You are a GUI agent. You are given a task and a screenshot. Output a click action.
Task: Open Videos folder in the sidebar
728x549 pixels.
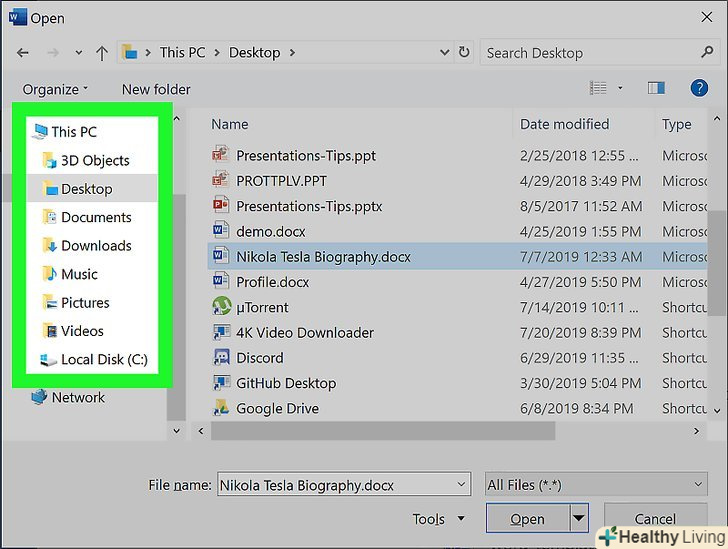pos(73,331)
